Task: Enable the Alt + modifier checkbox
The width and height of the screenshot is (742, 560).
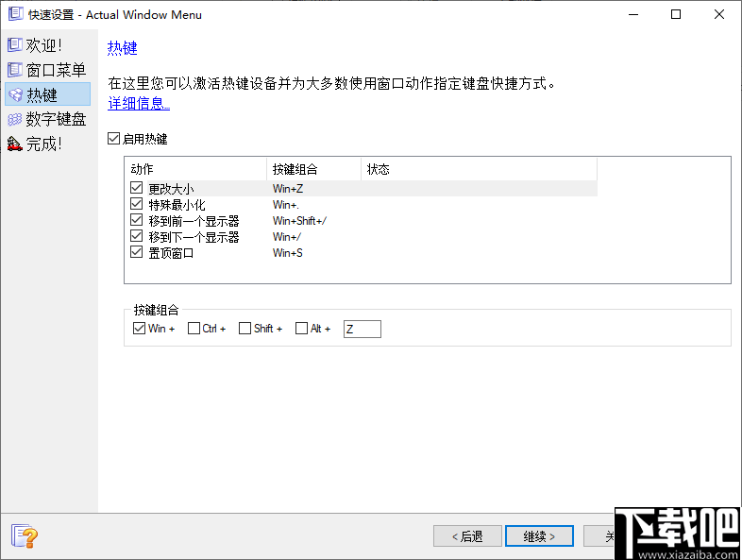Action: (x=301, y=328)
